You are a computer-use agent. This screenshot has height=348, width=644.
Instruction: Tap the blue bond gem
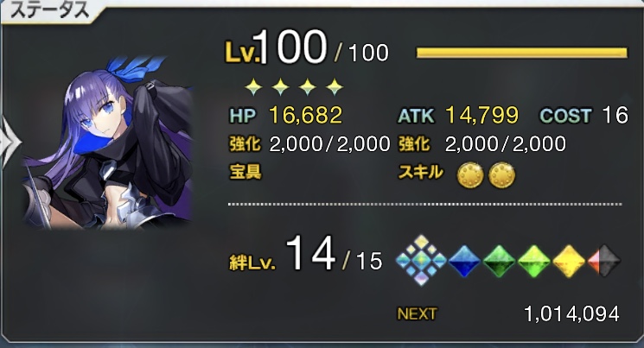(x=464, y=261)
